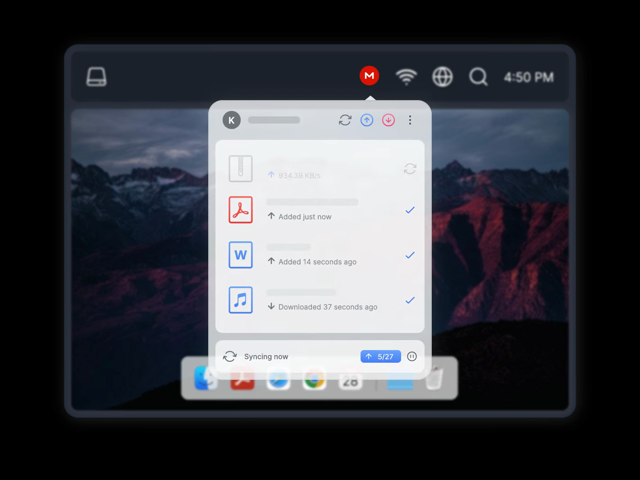Click the Wi-Fi status icon
The height and width of the screenshot is (480, 640).
406,77
